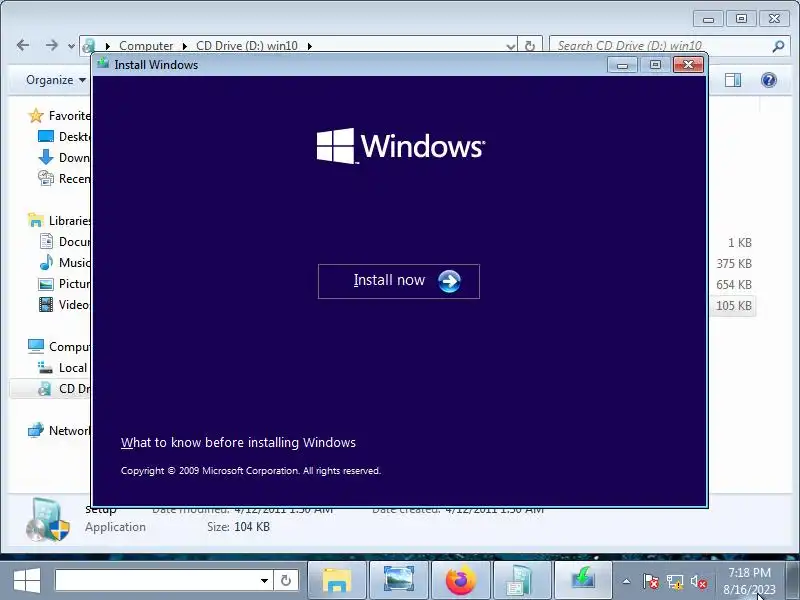
Task: Select Videos library
Action: [x=65, y=305]
